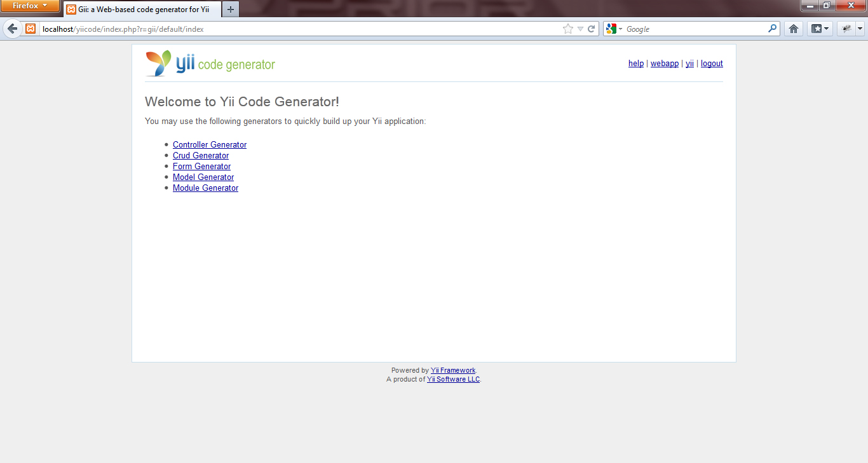Expand the dropdown at the toolbar's far right
The width and height of the screenshot is (868, 463).
[x=860, y=28]
